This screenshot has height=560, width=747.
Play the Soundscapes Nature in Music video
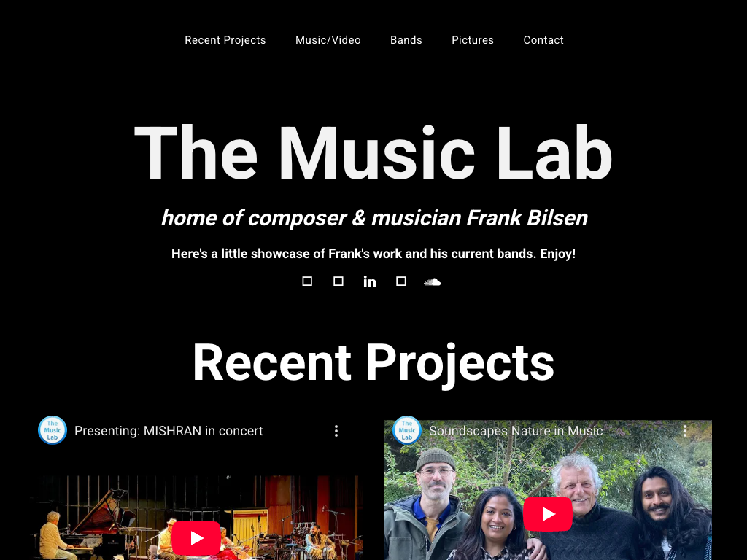(548, 514)
